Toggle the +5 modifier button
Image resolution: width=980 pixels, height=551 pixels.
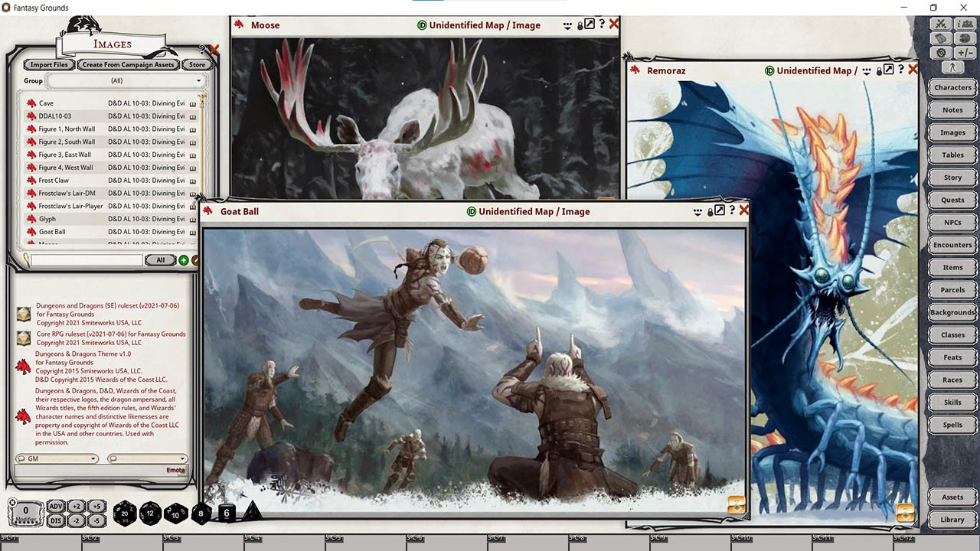[96, 507]
